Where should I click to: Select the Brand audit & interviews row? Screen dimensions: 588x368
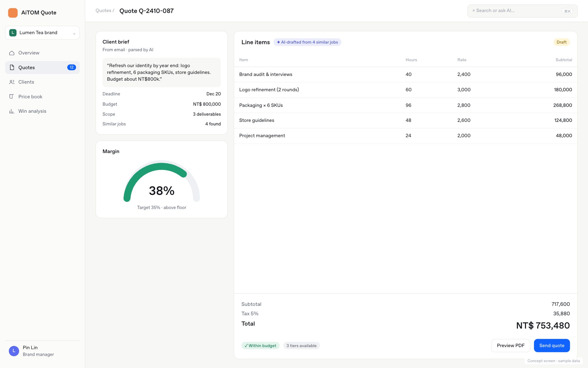[406, 74]
